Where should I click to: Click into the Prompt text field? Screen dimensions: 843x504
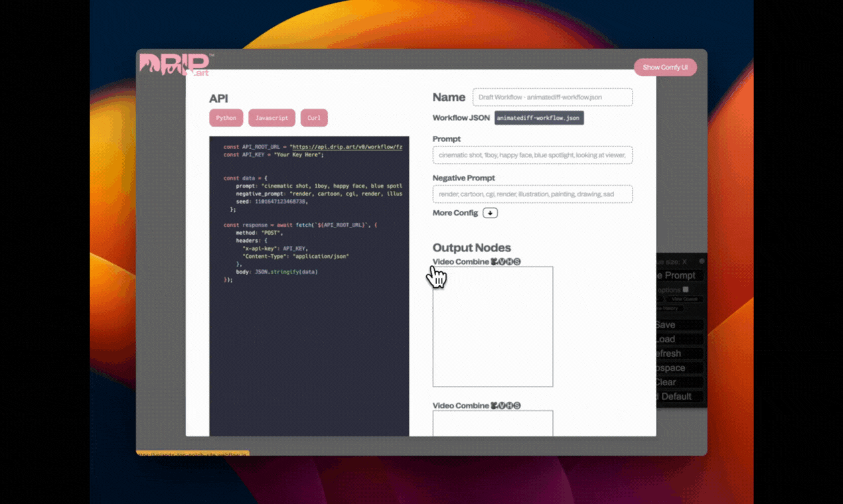532,155
